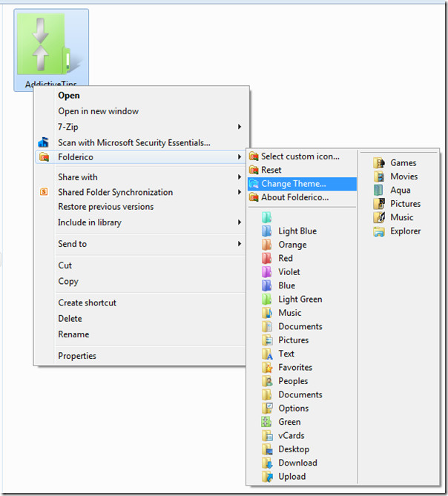Click the Explorer theme folder icon
Screen dimensions: 448x496
[379, 231]
